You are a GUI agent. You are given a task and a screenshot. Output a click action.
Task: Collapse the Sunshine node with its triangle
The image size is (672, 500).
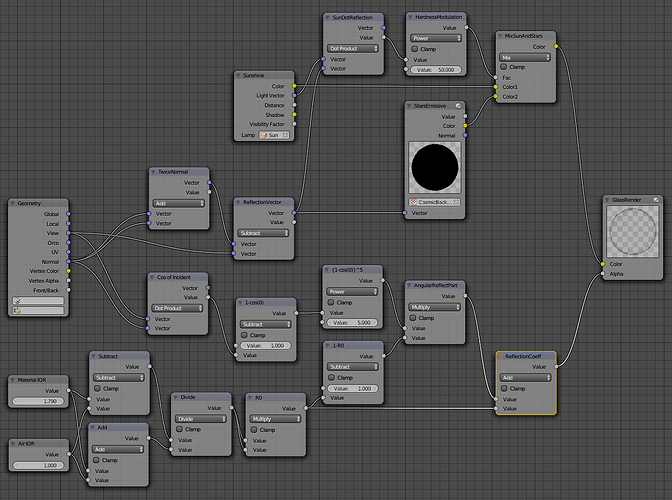click(x=238, y=75)
